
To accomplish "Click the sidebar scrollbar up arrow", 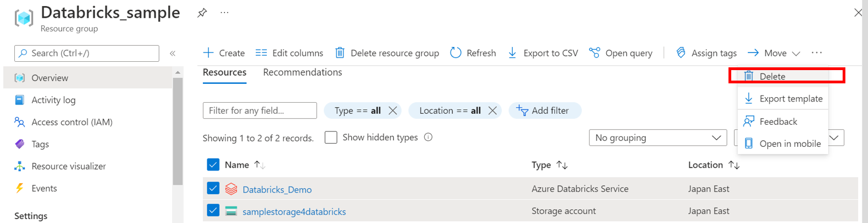I will point(178,72).
